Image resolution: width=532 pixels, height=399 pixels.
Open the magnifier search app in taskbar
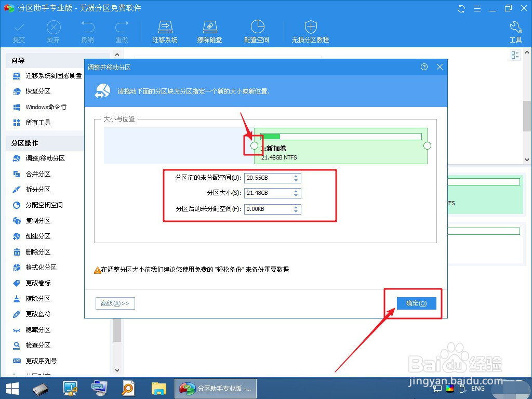[x=128, y=389]
